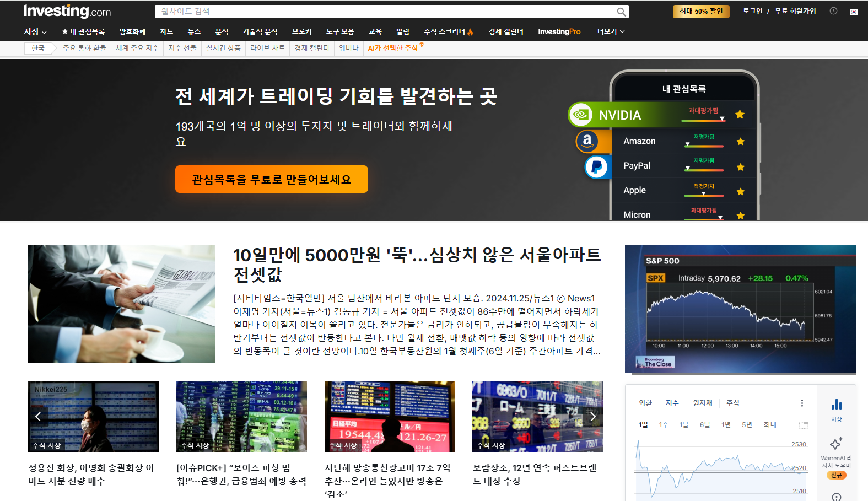Click 관심목록을 무료로 만들어보세요 button
Viewport: 868px width, 501px height.
coord(272,179)
